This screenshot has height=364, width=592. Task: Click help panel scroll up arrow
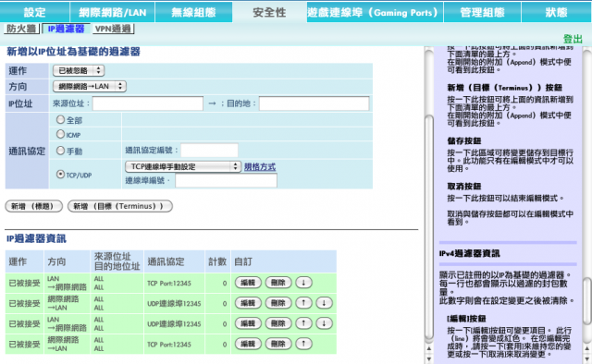click(x=587, y=348)
